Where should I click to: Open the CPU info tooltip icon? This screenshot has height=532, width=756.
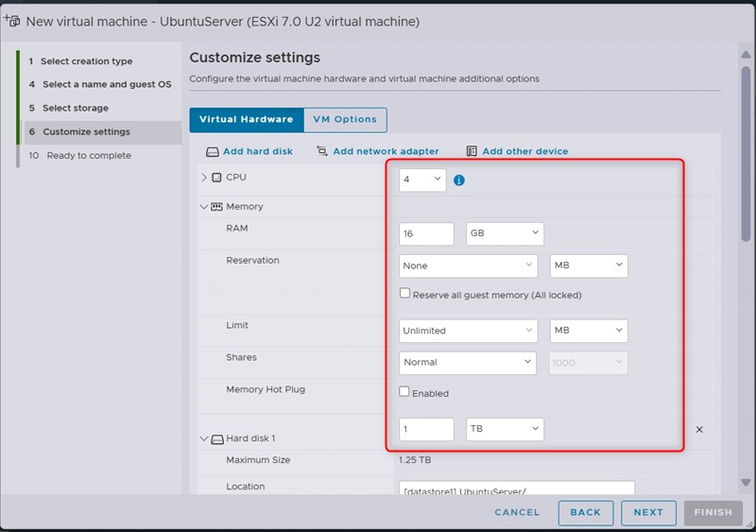click(459, 180)
